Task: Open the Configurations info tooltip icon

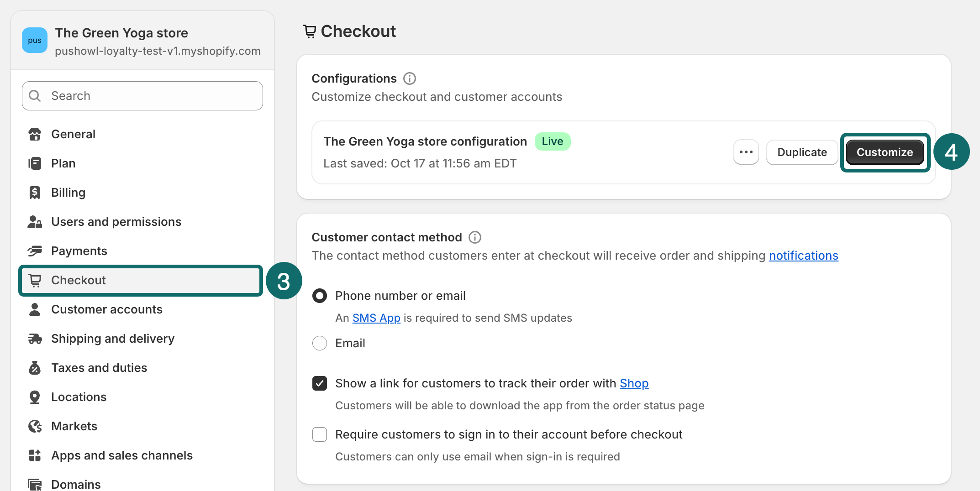Action: pos(410,78)
